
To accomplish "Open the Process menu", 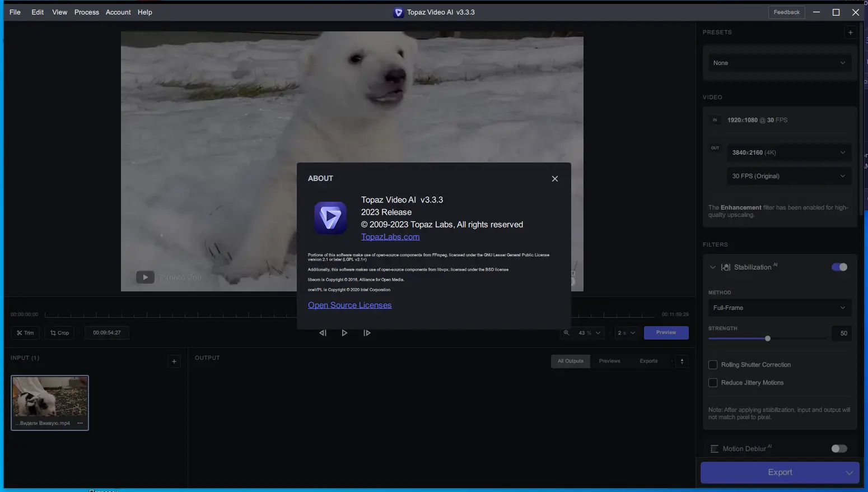I will (x=87, y=12).
